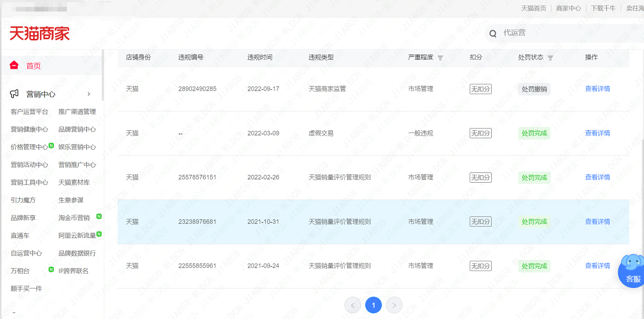The height and width of the screenshot is (319, 644).
Task: Go to previous page arrow
Action: pyautogui.click(x=353, y=305)
